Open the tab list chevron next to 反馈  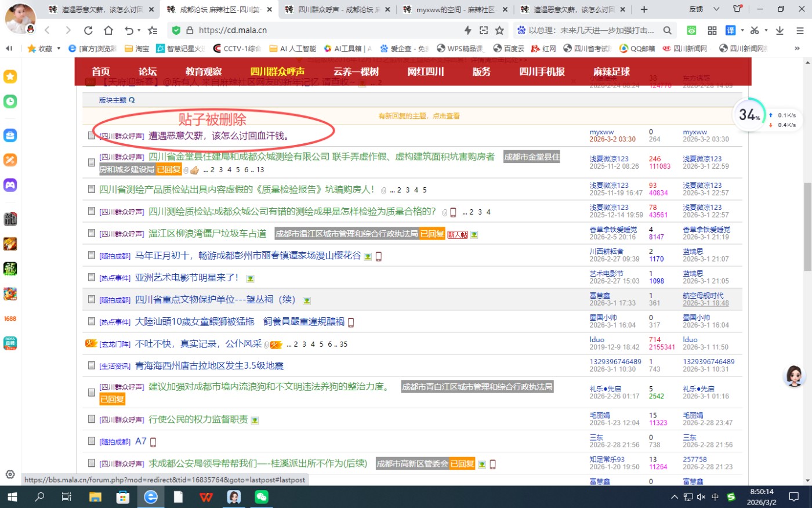(716, 9)
